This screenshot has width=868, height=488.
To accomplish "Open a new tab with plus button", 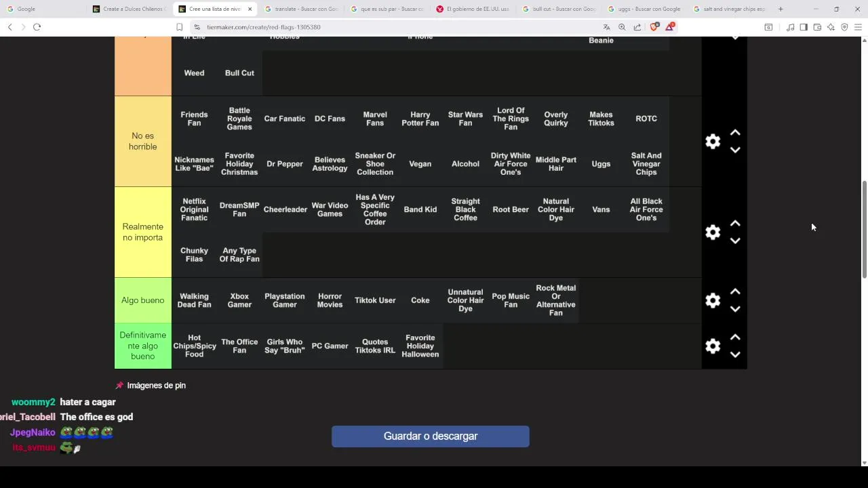I will pos(781,9).
